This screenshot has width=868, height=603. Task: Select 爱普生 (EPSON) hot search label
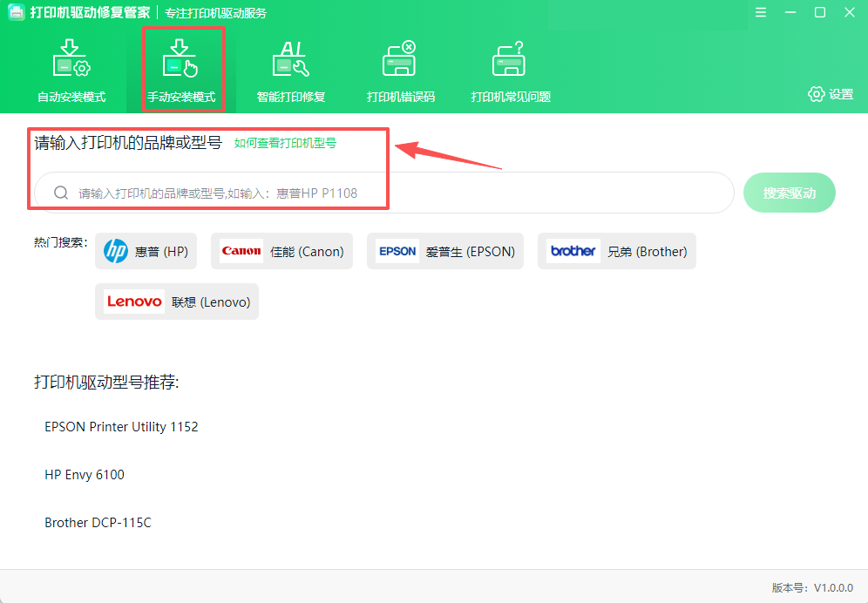471,251
